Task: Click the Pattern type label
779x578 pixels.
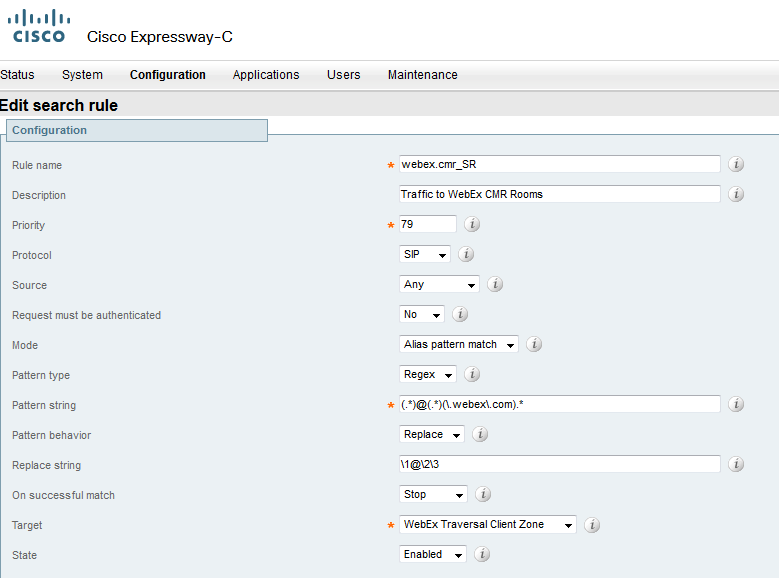Action: point(41,375)
